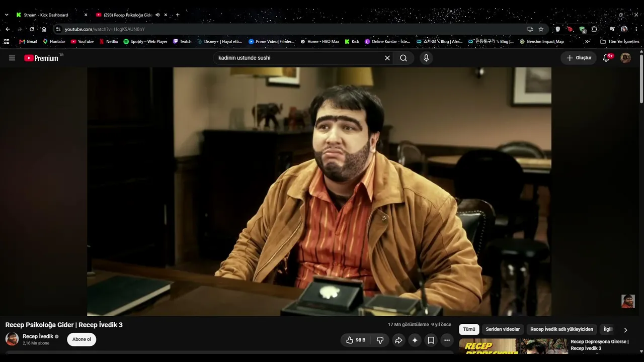
Task: Open the Genshin Impact Map bookmark
Action: pos(542,42)
